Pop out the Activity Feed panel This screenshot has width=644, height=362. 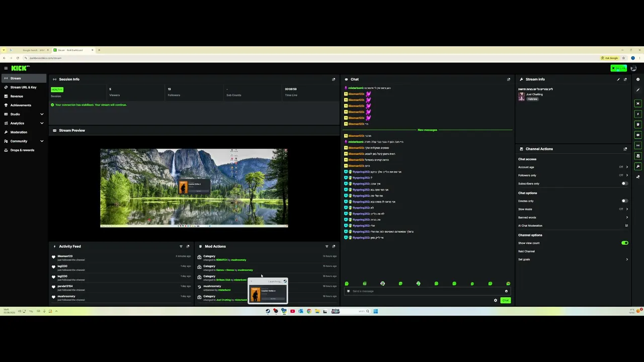188,246
